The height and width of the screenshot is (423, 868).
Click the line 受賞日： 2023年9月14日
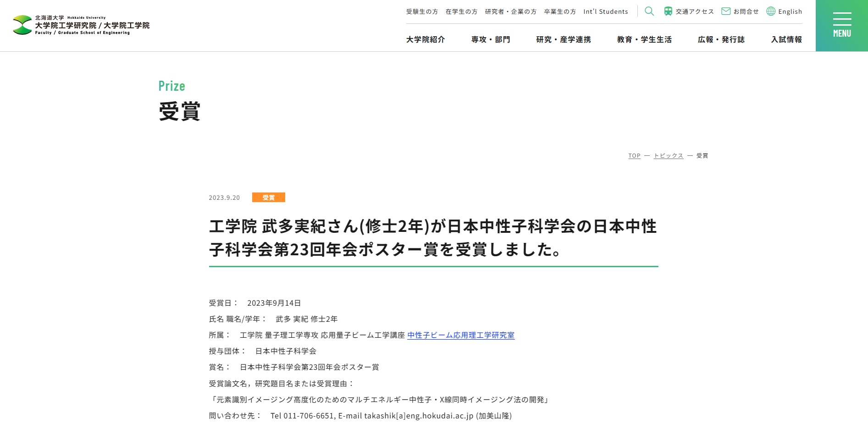pos(255,303)
